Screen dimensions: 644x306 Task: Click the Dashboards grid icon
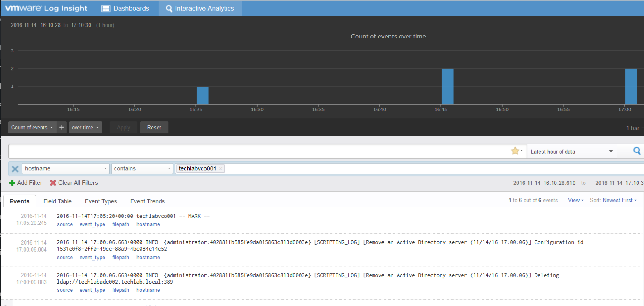pyautogui.click(x=106, y=8)
